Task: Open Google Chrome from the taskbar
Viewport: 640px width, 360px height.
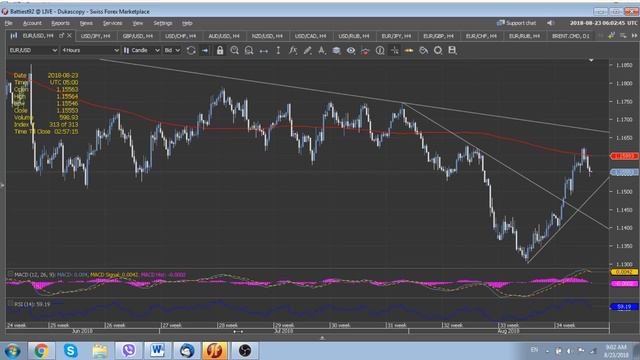Action: pos(41,351)
